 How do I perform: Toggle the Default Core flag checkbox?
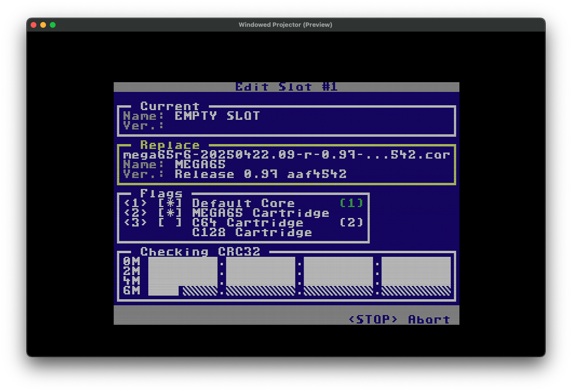[170, 203]
